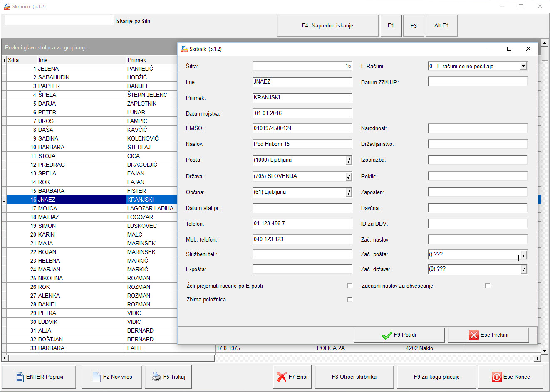The height and width of the screenshot is (392, 550).
Task: Select row 1 JELENA in the list
Action: tap(89, 69)
